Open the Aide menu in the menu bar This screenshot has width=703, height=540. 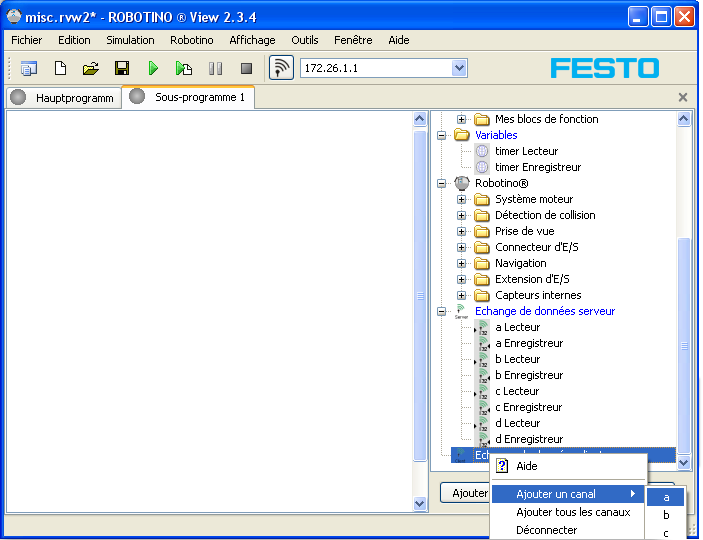click(399, 40)
